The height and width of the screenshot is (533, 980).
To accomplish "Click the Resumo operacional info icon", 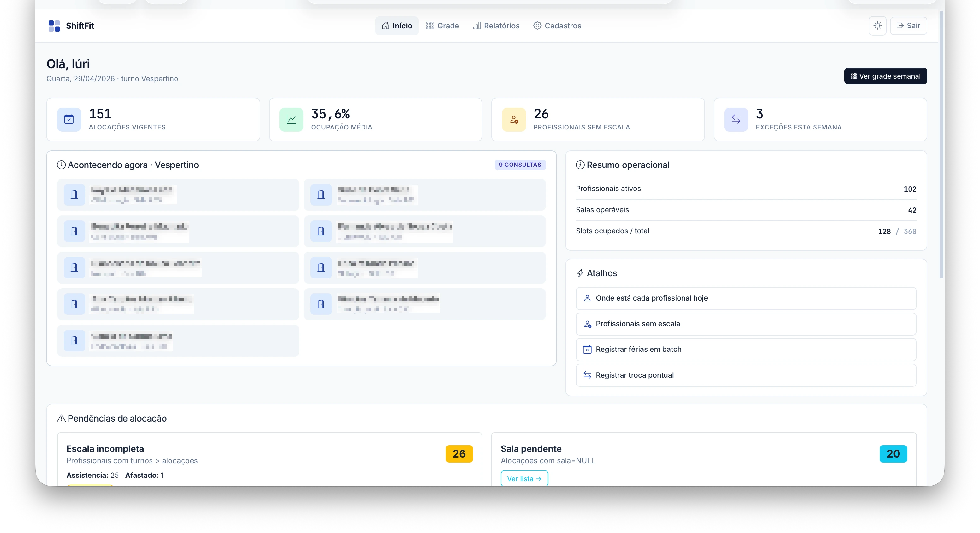I will click(x=580, y=165).
